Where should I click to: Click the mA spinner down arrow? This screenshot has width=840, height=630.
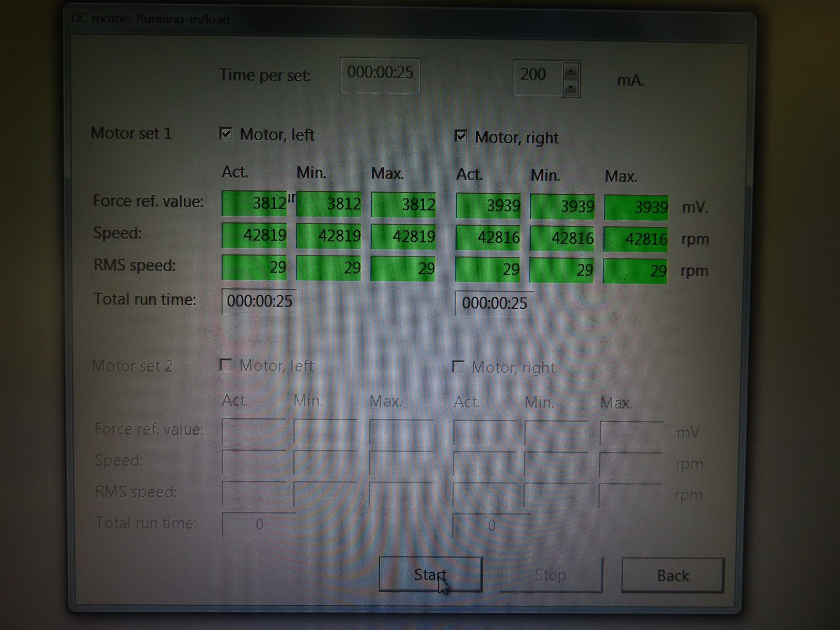point(571,88)
